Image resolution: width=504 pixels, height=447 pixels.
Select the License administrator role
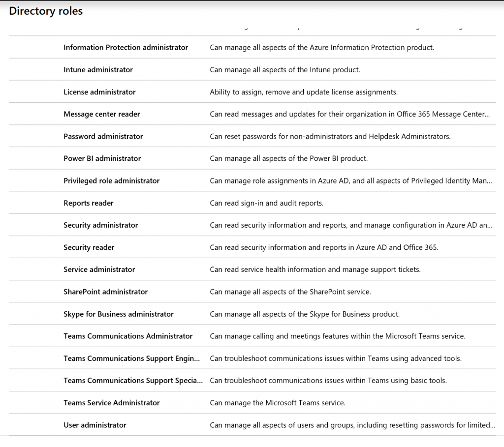[99, 92]
